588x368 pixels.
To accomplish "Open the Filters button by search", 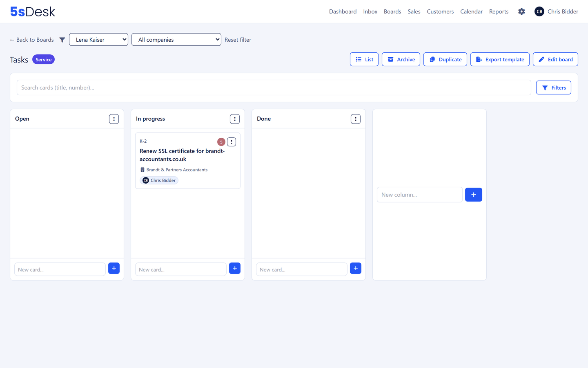I will click(554, 88).
